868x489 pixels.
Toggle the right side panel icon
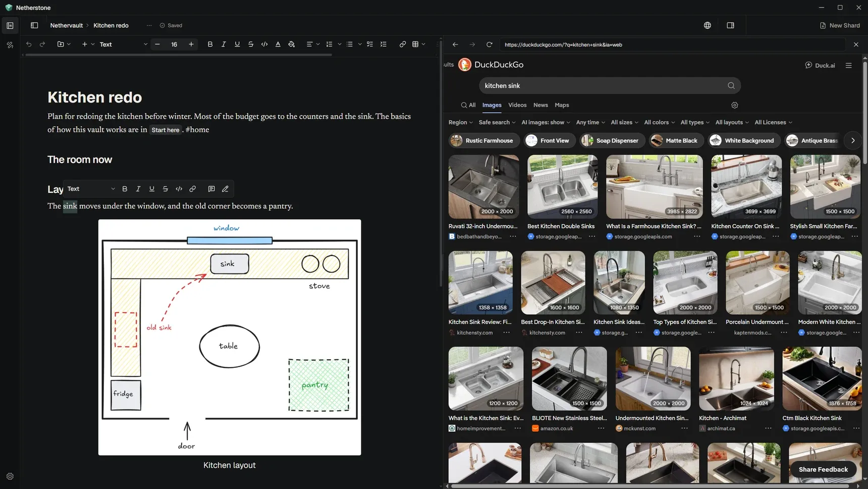[x=730, y=25]
